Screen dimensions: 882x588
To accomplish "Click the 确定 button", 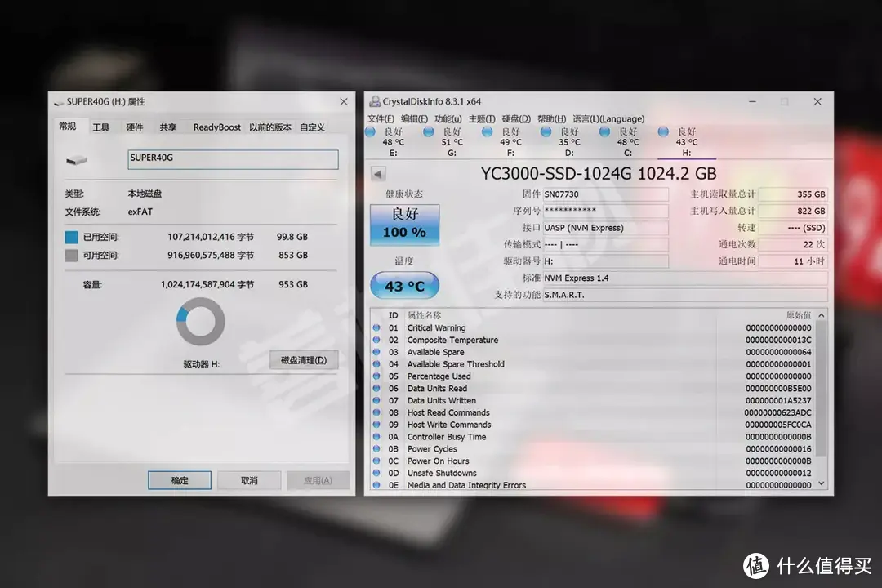I will 180,480.
